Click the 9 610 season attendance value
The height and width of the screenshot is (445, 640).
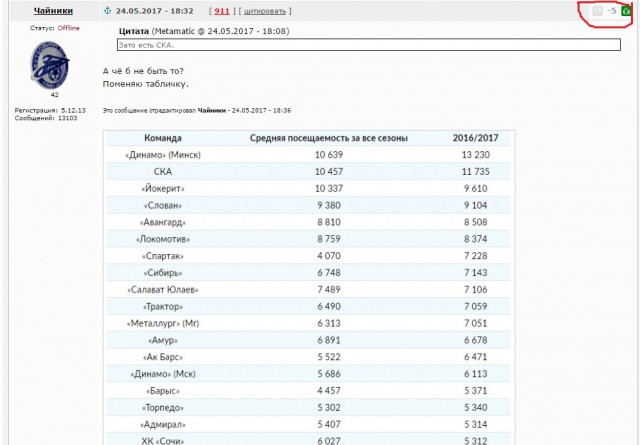476,189
